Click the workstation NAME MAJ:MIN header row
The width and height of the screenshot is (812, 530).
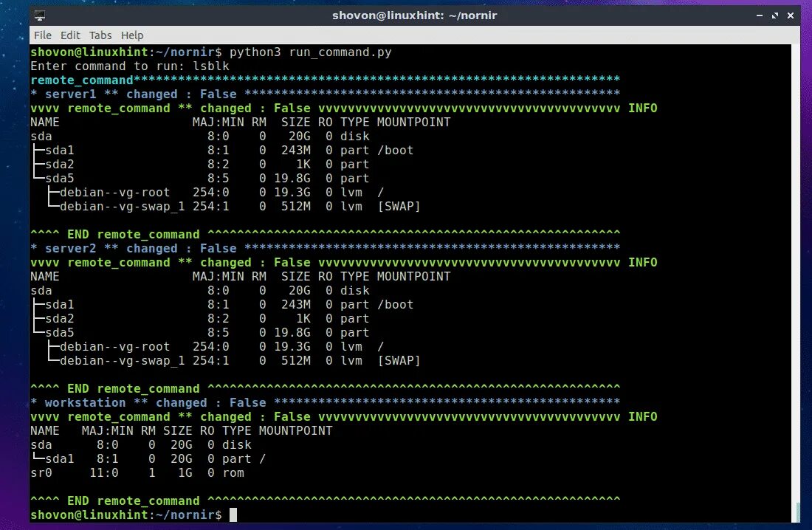(182, 431)
